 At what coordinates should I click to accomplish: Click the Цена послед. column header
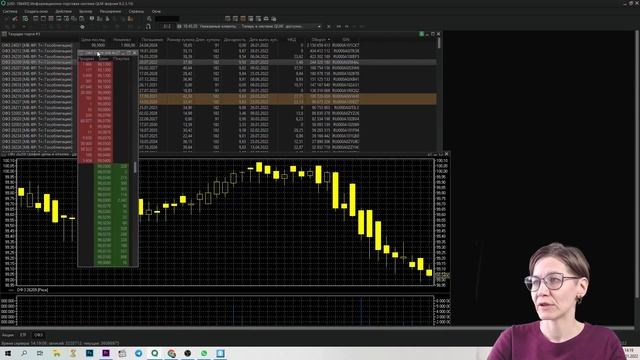tap(93, 40)
